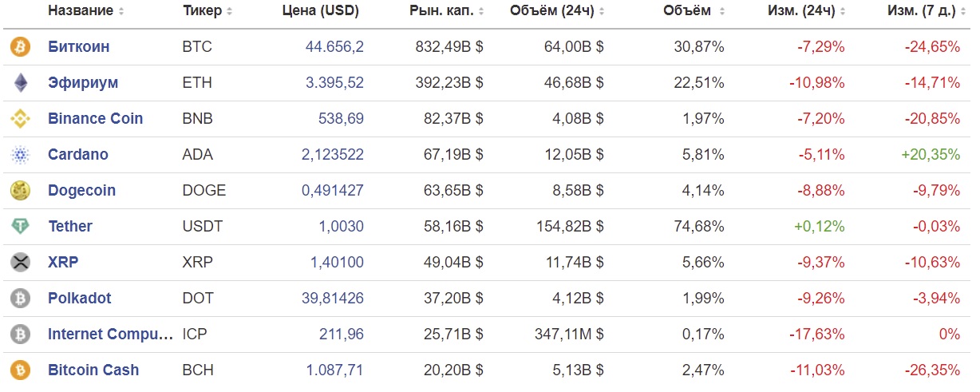Select 24h volume 154,82B $
Viewport: 980px width, 392px height.
point(570,227)
